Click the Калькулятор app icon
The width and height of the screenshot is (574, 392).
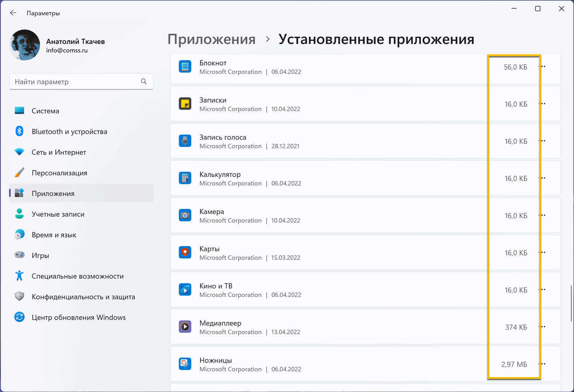click(185, 178)
